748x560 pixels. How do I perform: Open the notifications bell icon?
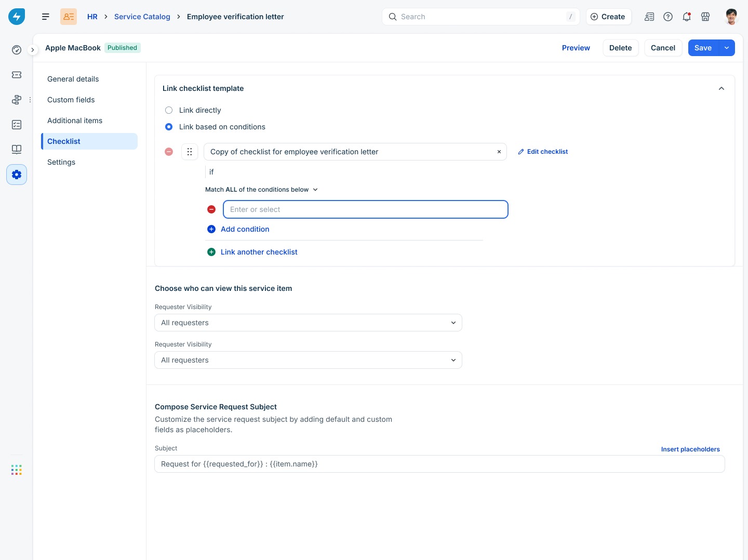[x=687, y=17]
